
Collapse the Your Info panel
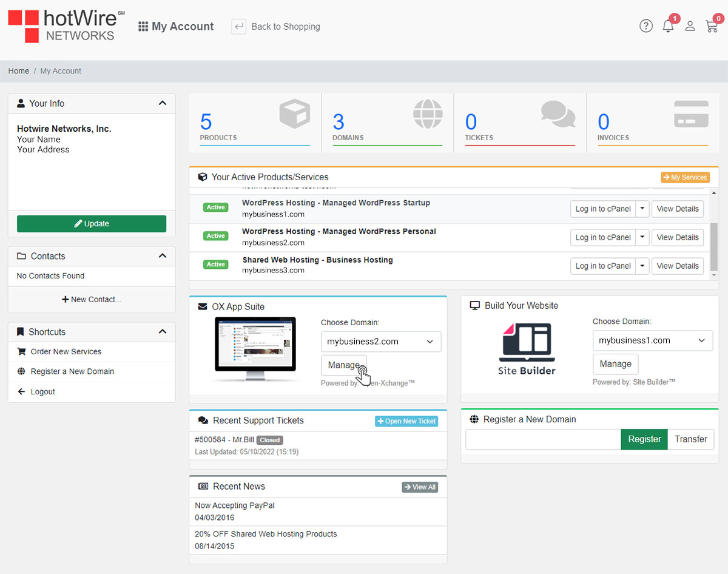point(163,103)
